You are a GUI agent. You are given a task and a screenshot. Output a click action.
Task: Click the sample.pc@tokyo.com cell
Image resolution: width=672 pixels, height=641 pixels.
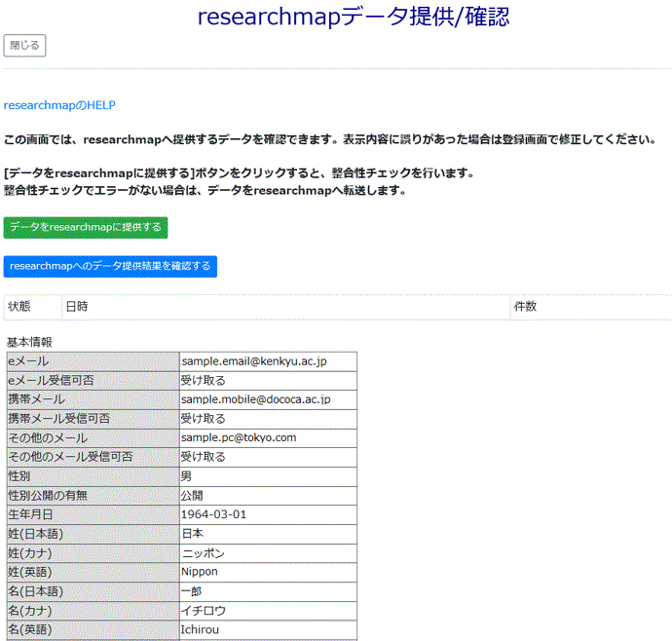coord(268,437)
